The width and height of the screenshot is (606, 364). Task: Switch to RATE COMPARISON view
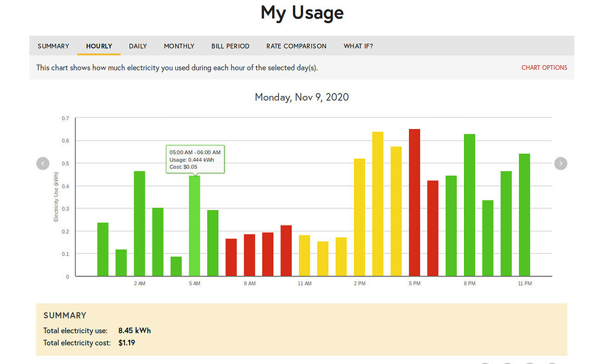pyautogui.click(x=296, y=46)
